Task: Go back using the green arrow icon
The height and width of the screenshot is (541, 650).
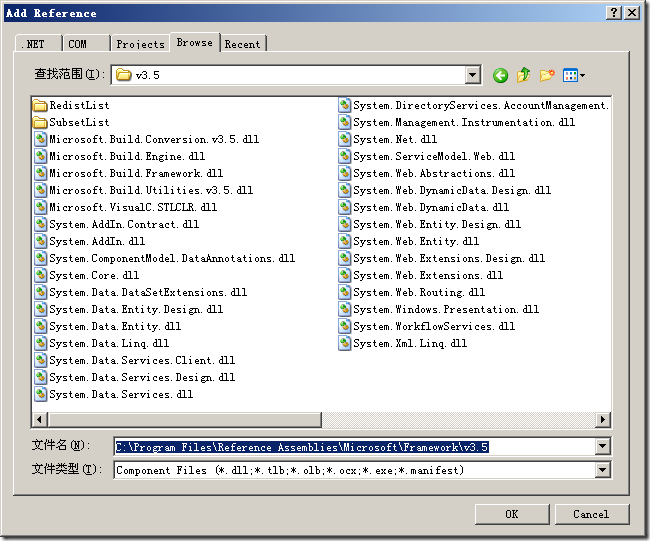Action: pyautogui.click(x=500, y=75)
